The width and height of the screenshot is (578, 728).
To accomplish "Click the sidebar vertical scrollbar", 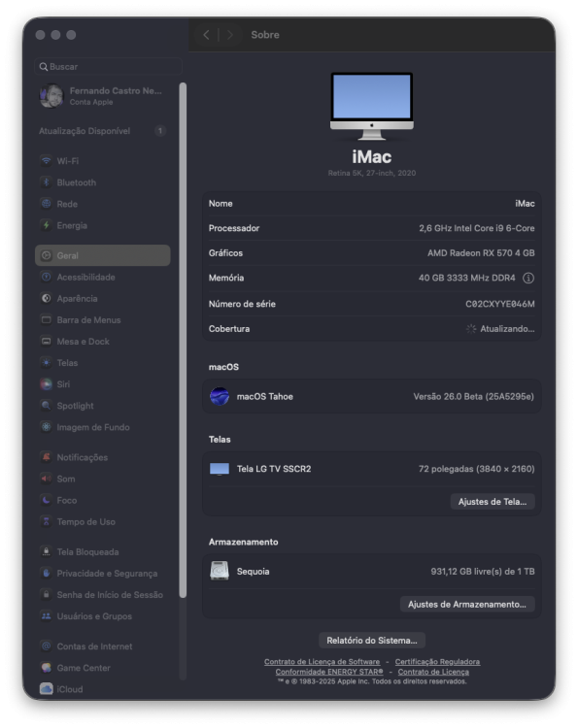I will click(183, 341).
